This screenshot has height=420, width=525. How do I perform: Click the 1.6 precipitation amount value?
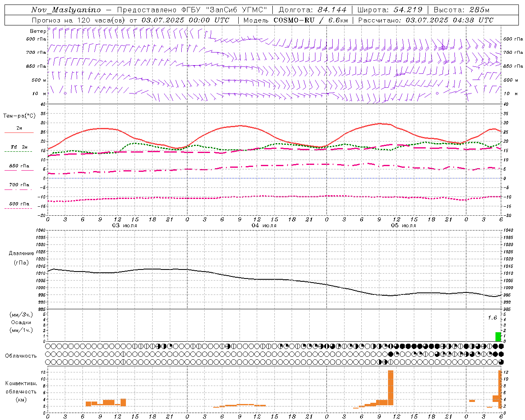pos(492,318)
